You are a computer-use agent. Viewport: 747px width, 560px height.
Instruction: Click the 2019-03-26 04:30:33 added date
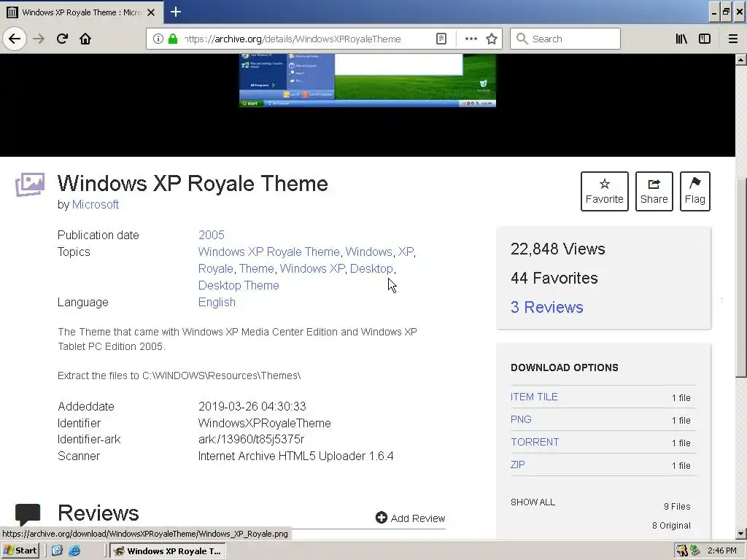[252, 406]
